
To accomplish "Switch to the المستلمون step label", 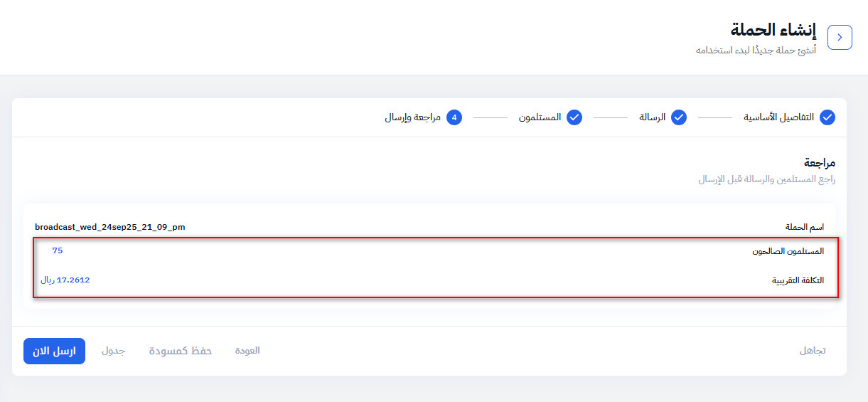I will [540, 117].
